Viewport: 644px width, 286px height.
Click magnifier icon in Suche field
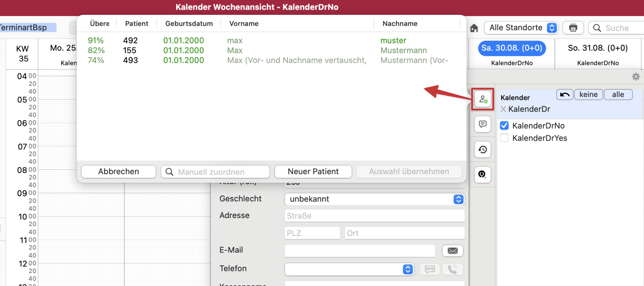[597, 28]
